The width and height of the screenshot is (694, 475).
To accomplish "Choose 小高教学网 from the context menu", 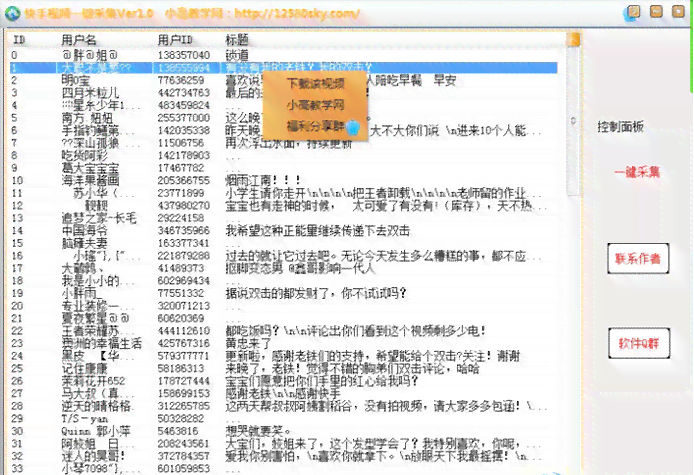I will click(x=316, y=105).
